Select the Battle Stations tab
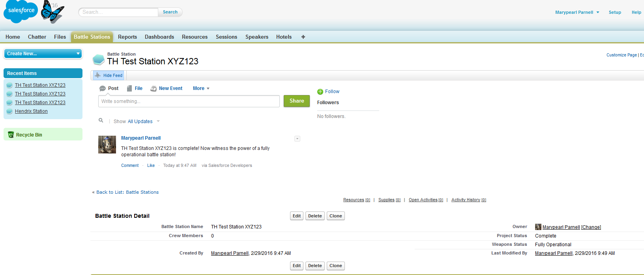 click(92, 37)
